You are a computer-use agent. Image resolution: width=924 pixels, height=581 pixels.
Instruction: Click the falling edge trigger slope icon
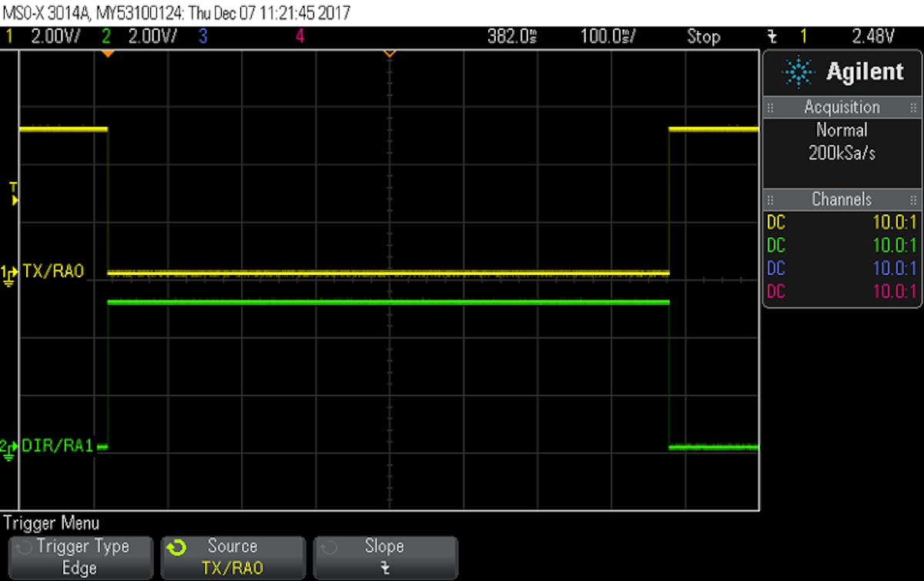point(772,36)
